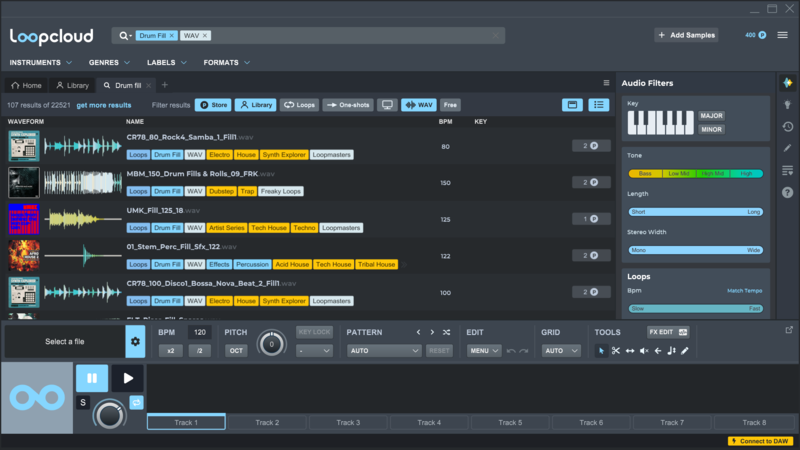Toggle the Loops filter
Viewport: 800px width, 450px height.
pyautogui.click(x=299, y=105)
